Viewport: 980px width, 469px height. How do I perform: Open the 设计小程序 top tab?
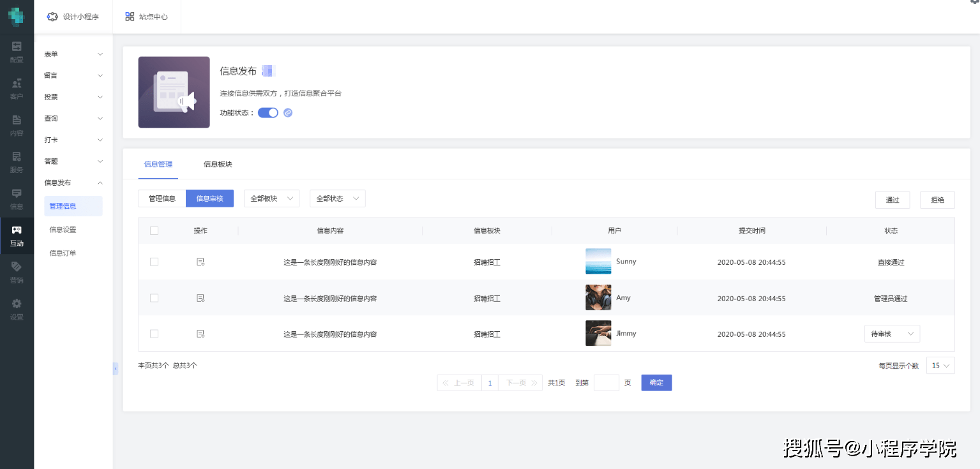pos(73,17)
